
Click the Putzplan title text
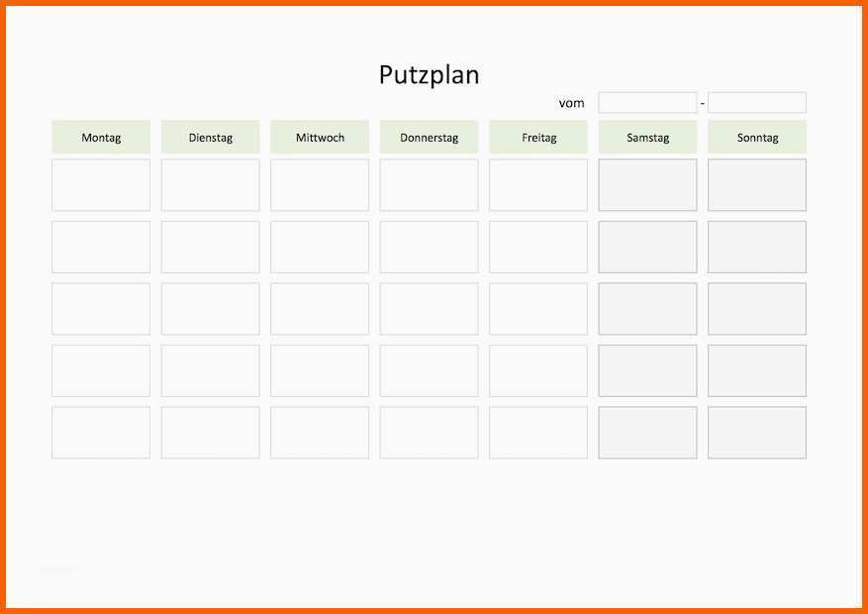pos(429,74)
